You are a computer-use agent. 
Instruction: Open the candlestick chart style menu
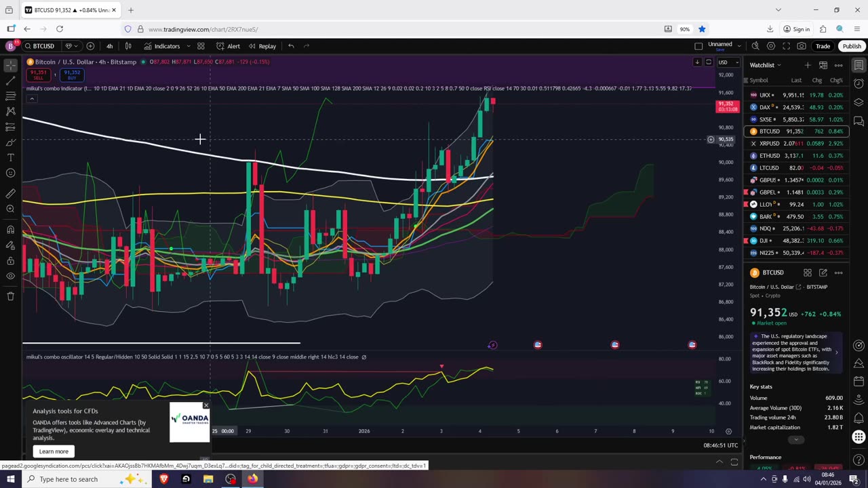click(128, 46)
